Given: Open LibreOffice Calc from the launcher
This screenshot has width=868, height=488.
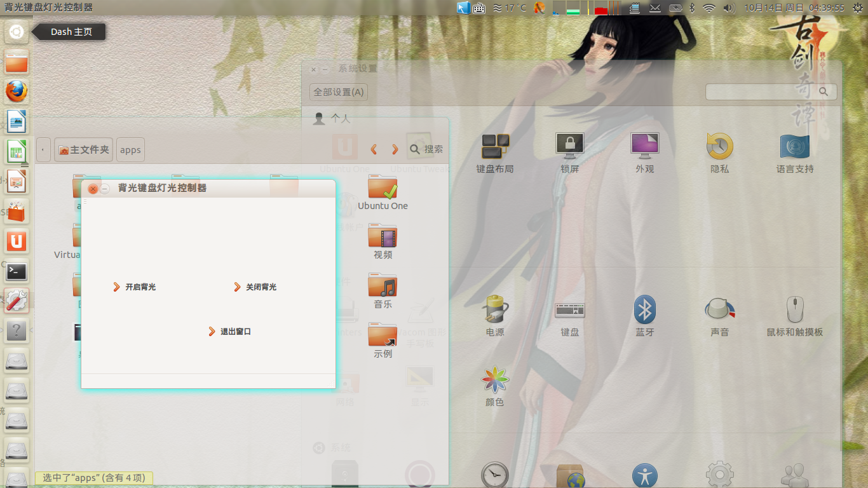Looking at the screenshot, I should 17,151.
